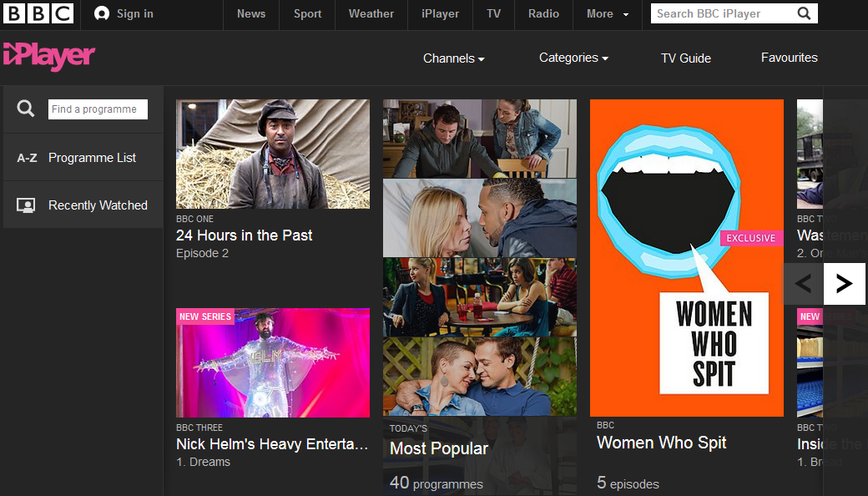Click the BBC logo
This screenshot has width=868, height=496.
[38, 13]
